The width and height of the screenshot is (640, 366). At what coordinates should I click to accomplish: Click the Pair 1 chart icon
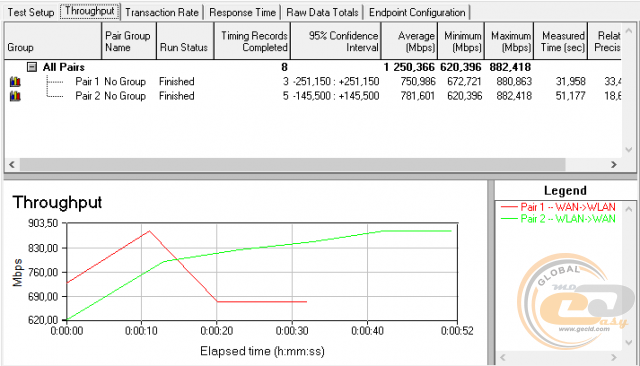15,82
